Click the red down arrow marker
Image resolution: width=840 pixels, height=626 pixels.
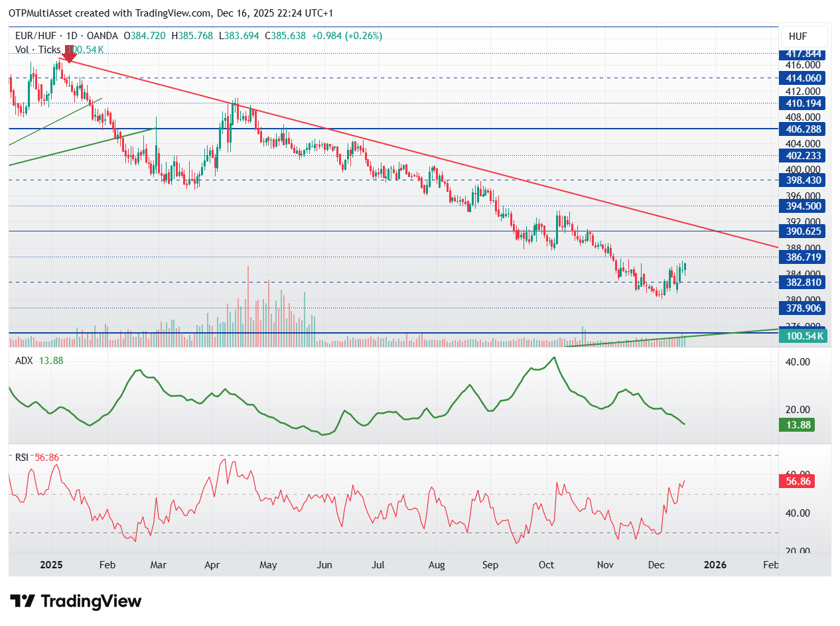point(67,54)
